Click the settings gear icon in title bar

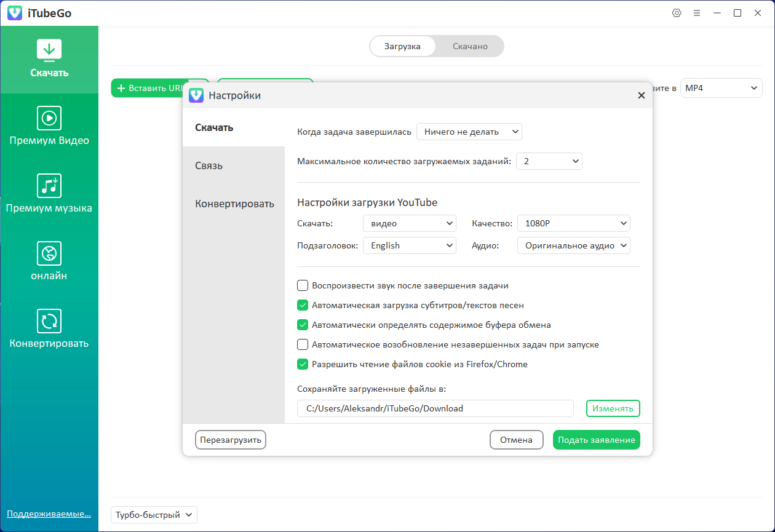tap(677, 13)
